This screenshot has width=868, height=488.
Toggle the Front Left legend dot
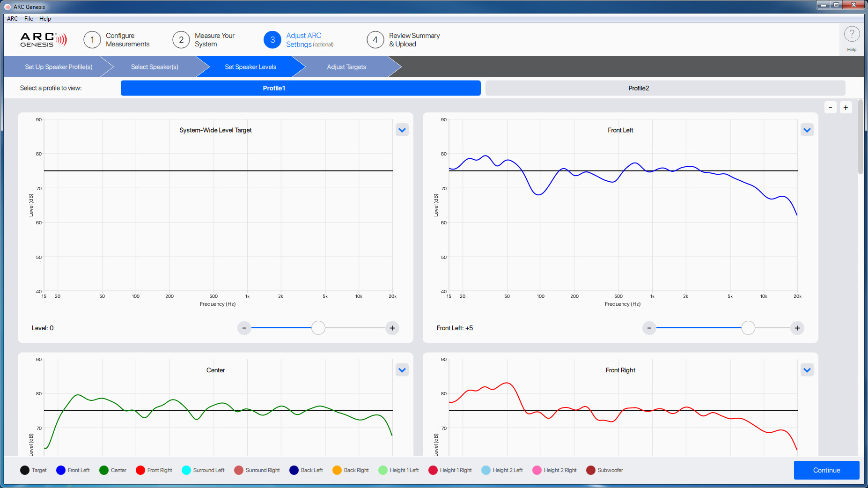tap(61, 470)
